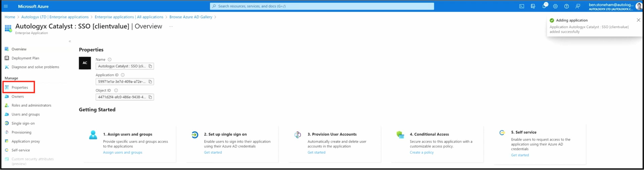Screen dimensions: 644x170
Task: Collapse the left navigation pane
Action: coord(70,41)
